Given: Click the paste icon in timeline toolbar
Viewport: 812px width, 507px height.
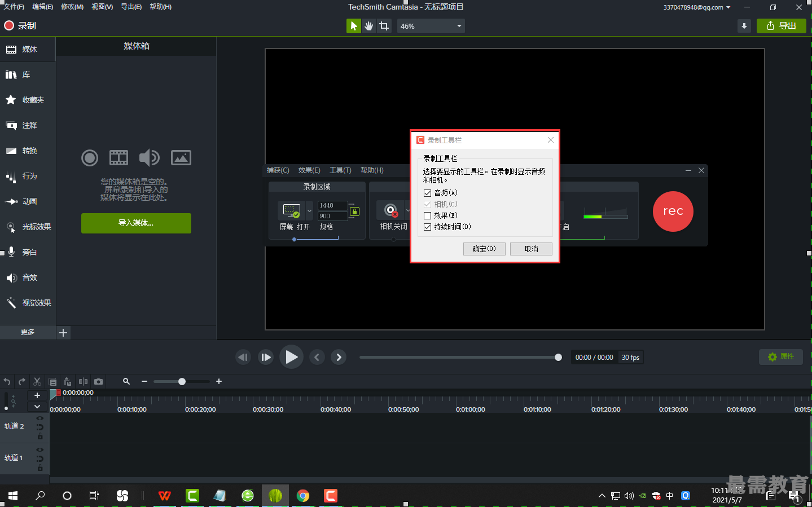Looking at the screenshot, I should 68,382.
